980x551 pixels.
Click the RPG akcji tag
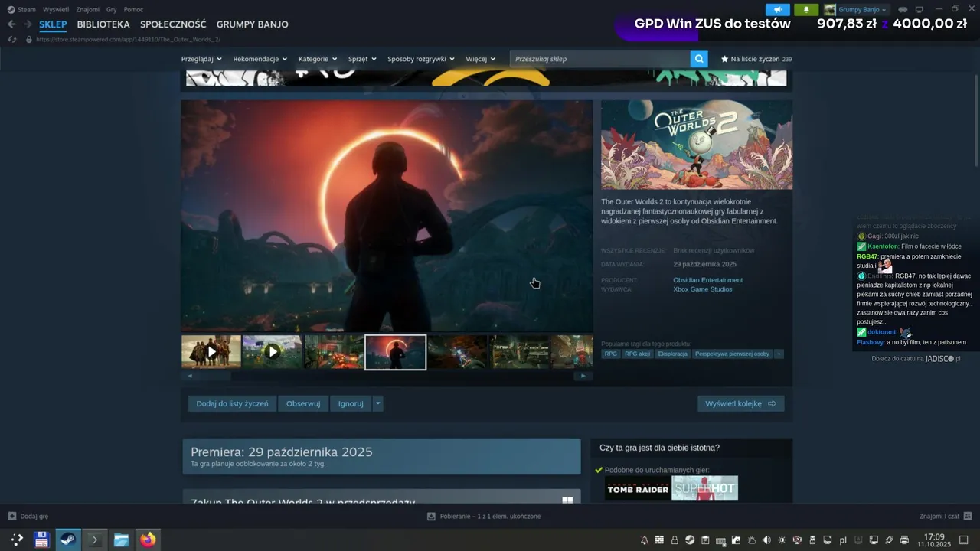pos(637,354)
